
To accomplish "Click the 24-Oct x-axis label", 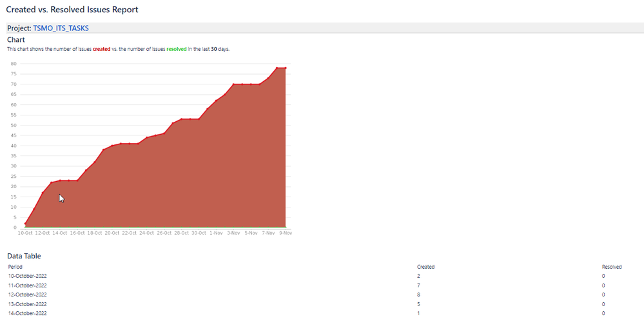I will (x=146, y=233).
